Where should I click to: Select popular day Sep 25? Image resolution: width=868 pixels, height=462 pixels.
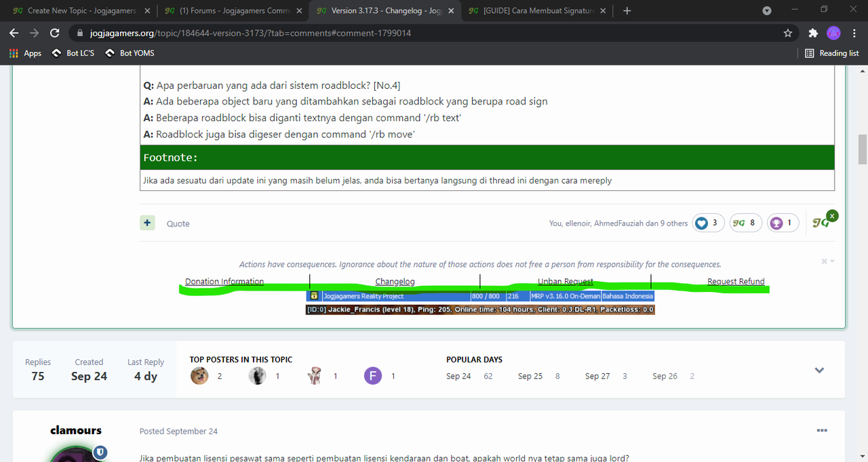click(530, 376)
